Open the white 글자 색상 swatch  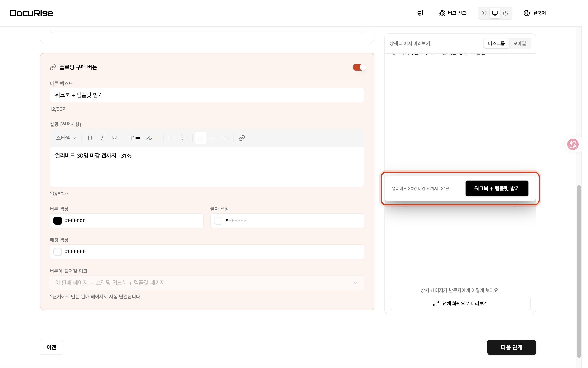click(x=218, y=221)
